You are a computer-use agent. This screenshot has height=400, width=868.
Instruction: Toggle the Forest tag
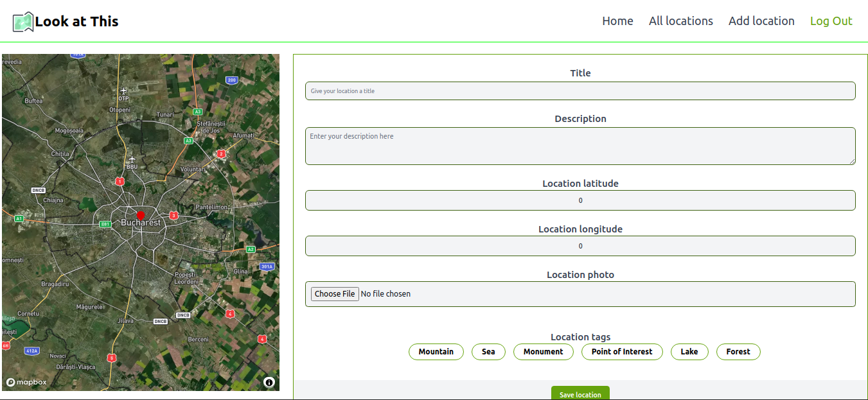738,352
